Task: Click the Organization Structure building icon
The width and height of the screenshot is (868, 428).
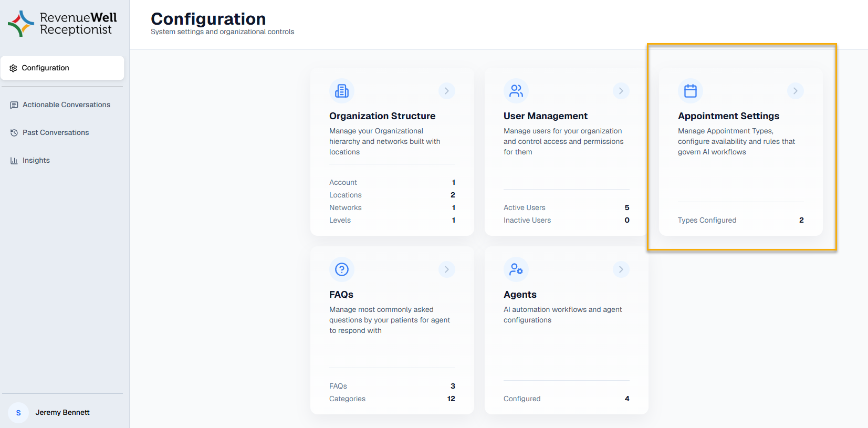Action: (x=342, y=91)
